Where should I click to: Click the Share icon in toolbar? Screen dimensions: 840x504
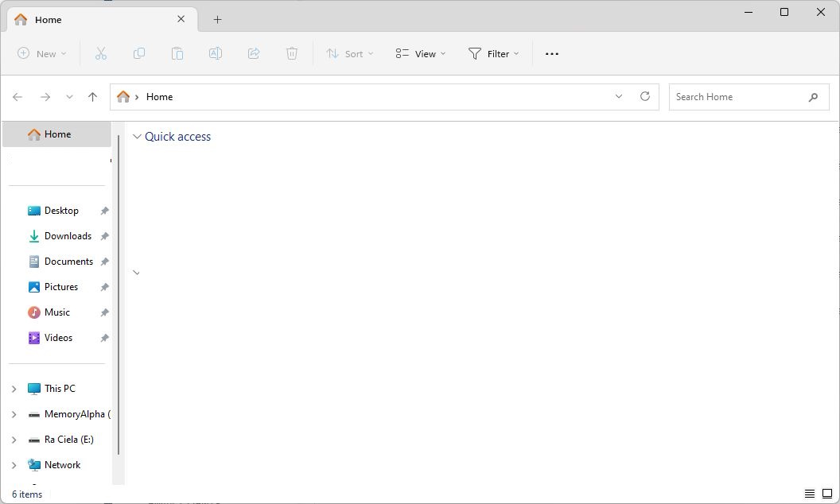254,53
